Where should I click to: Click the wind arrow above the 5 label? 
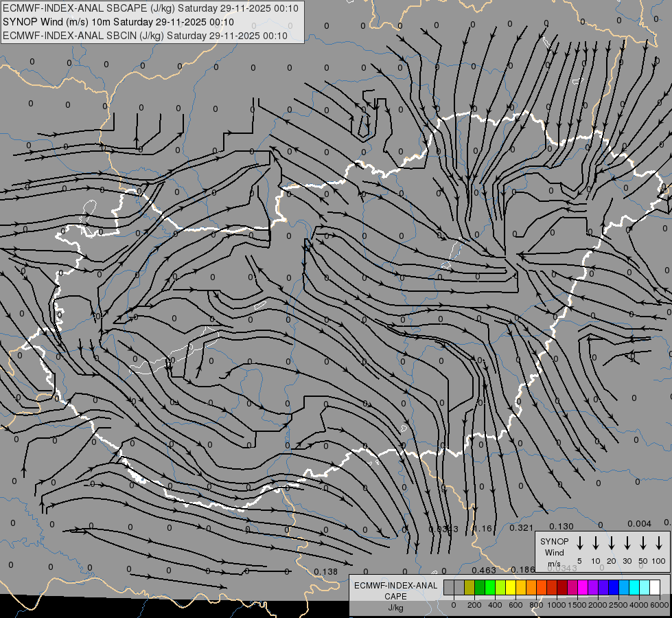(580, 543)
